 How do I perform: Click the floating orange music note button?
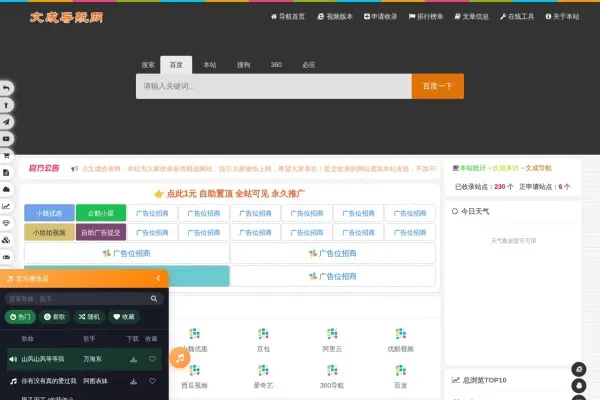[180, 358]
